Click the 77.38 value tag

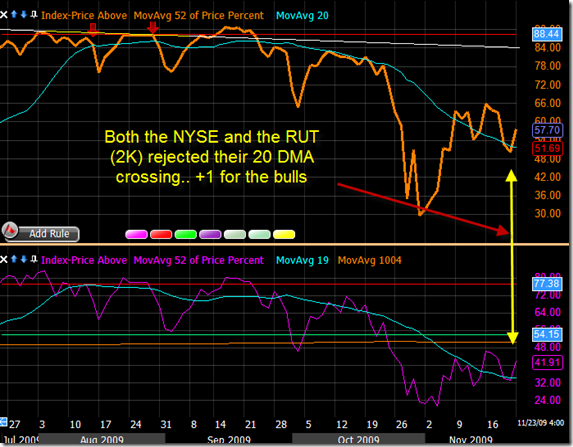[x=547, y=283]
